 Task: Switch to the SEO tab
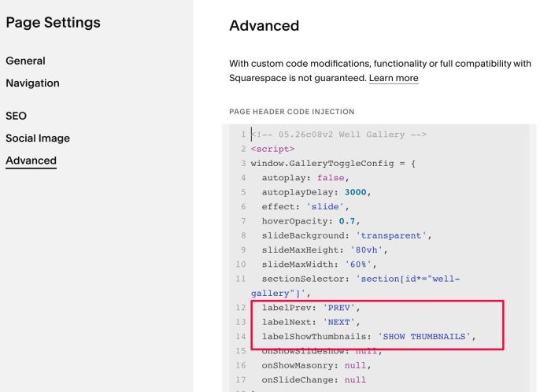(x=17, y=116)
